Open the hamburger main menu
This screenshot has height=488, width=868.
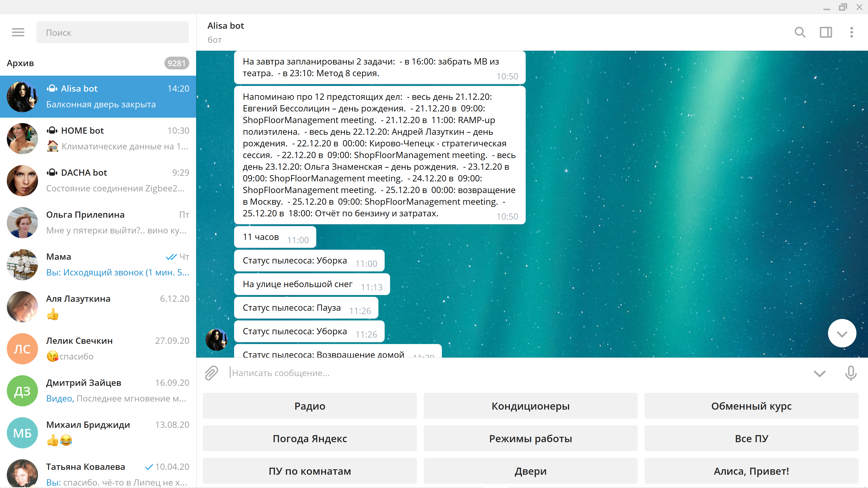(18, 32)
